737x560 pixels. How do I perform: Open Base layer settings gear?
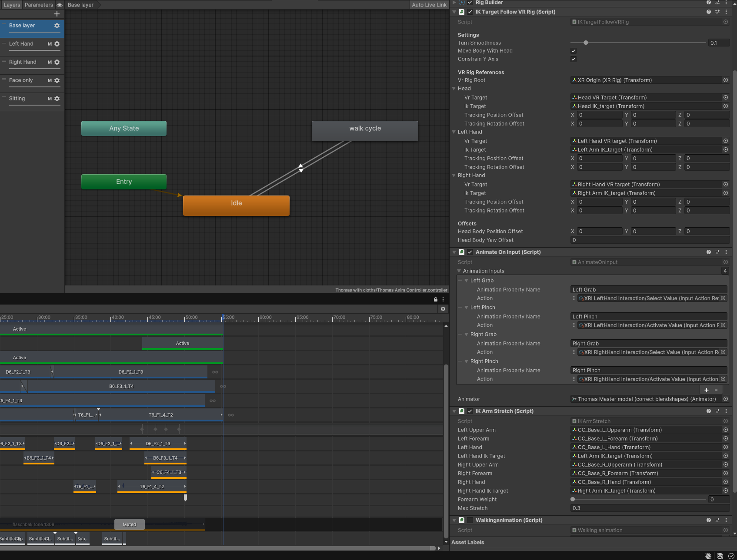(57, 26)
